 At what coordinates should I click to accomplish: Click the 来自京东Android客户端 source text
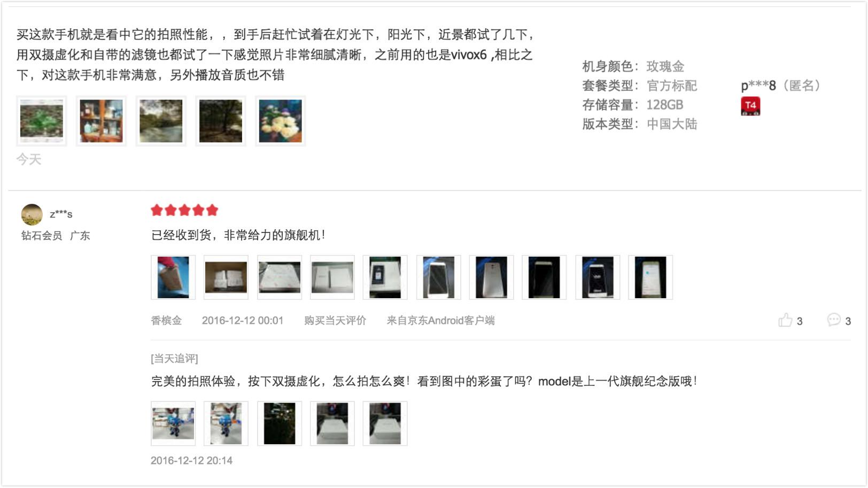click(x=440, y=321)
